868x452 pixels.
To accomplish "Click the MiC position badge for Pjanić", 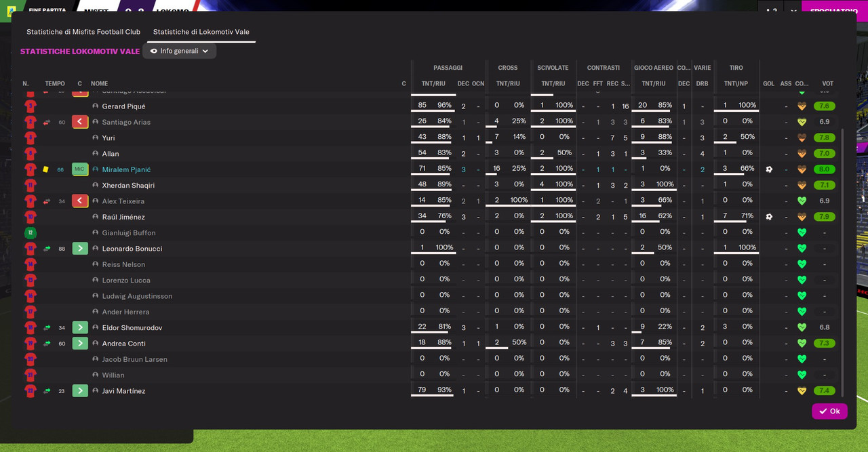I will click(80, 169).
